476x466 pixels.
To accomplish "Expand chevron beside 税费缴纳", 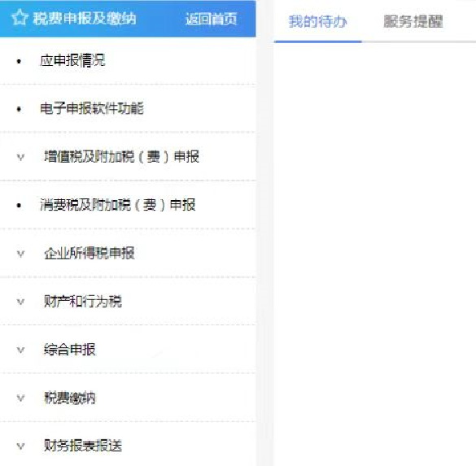I will tap(20, 398).
